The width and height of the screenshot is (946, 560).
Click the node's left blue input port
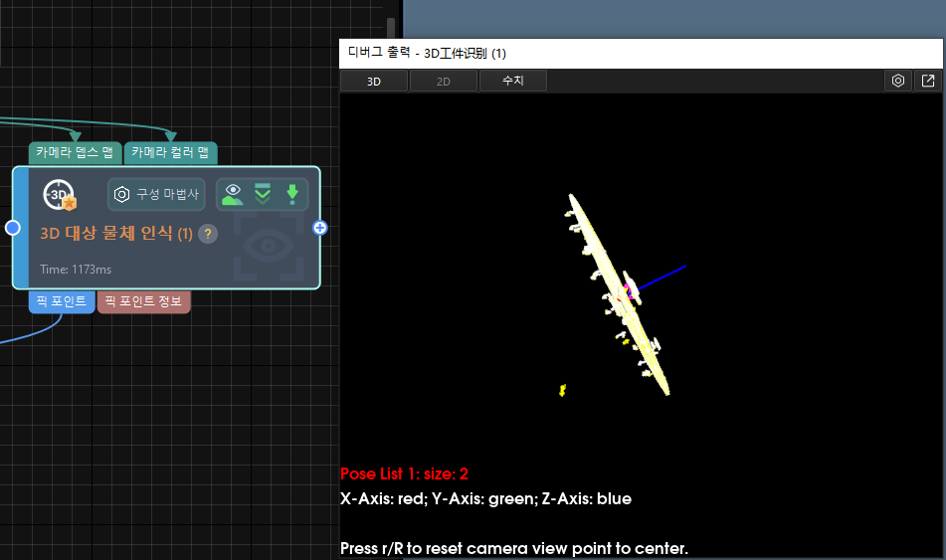pos(13,228)
